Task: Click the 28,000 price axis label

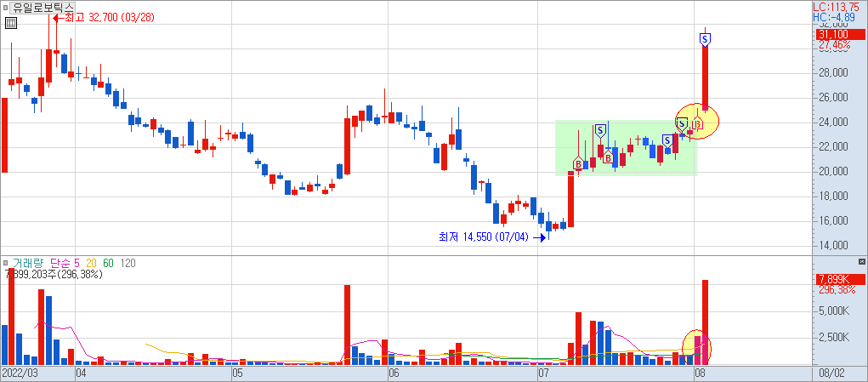Action: [833, 72]
